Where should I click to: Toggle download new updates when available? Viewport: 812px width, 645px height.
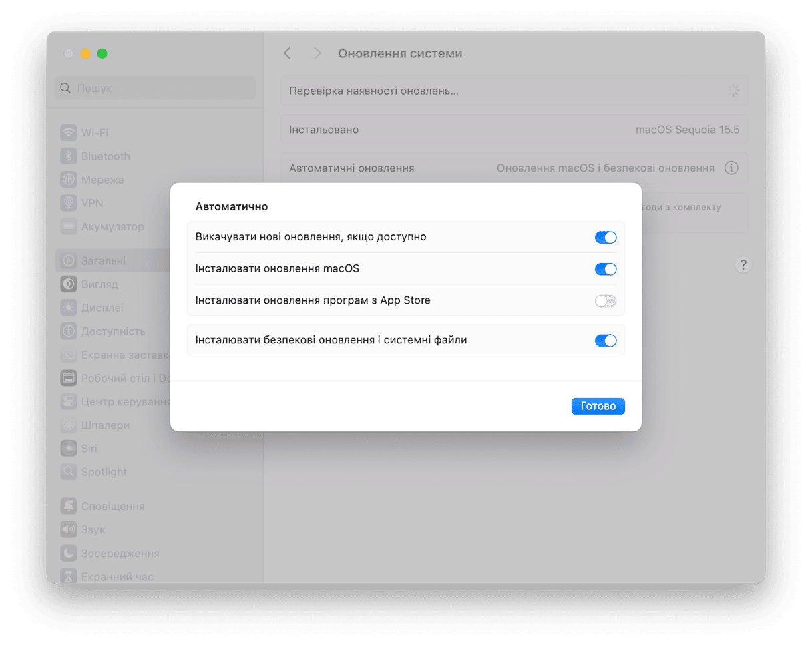point(605,237)
